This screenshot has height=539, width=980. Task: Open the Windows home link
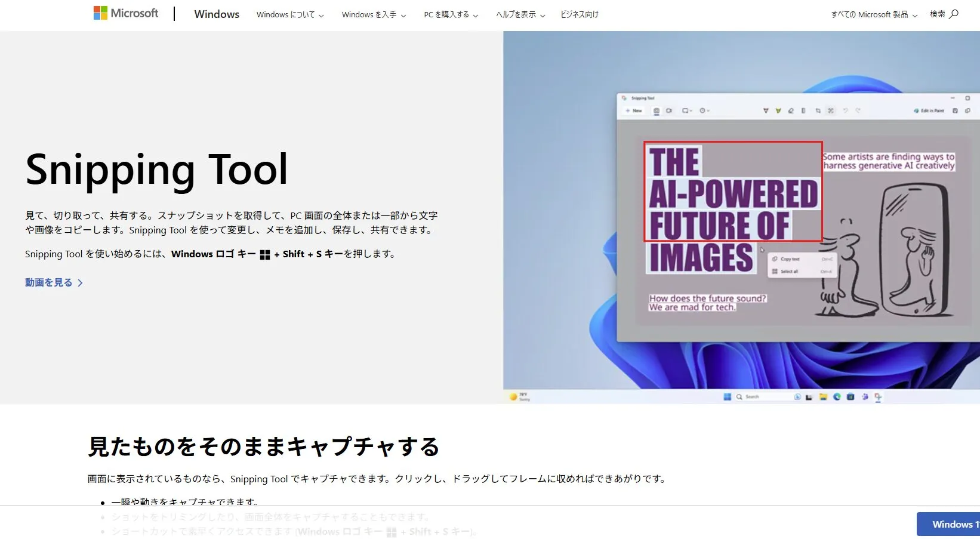click(217, 14)
